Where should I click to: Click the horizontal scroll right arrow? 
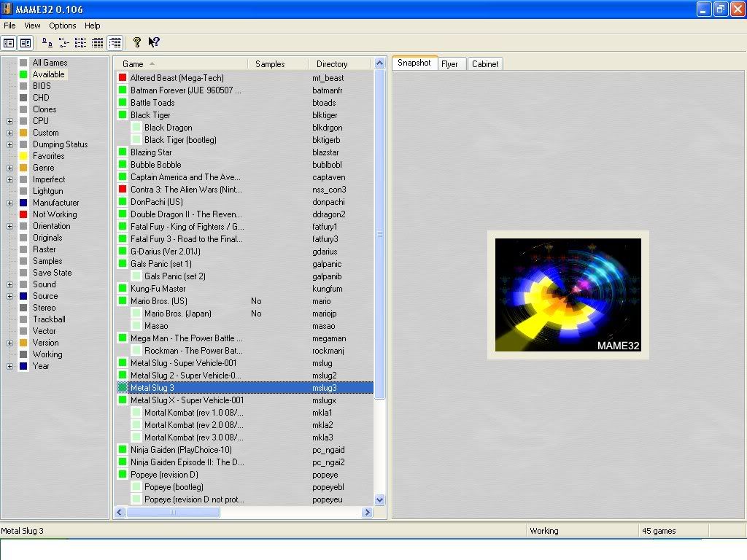pyautogui.click(x=367, y=513)
